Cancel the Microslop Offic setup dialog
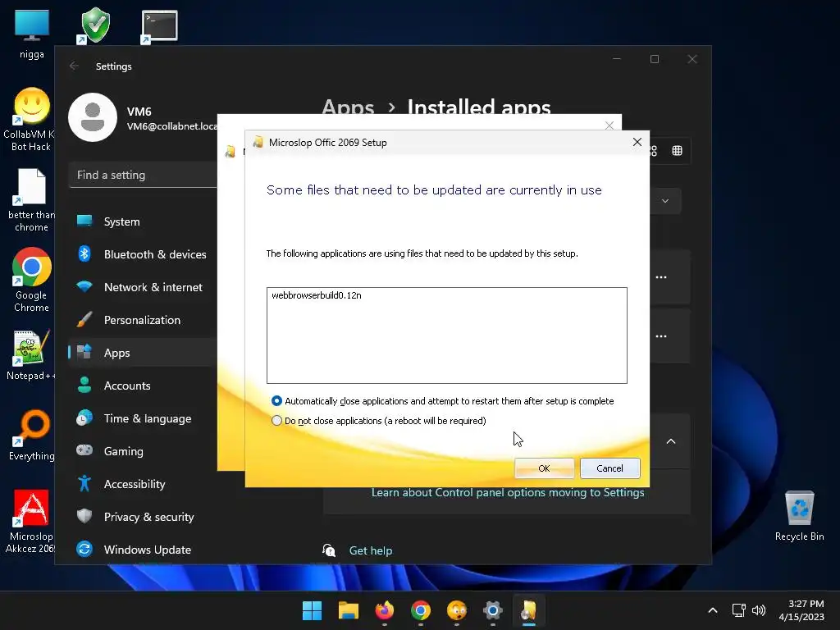 tap(609, 468)
